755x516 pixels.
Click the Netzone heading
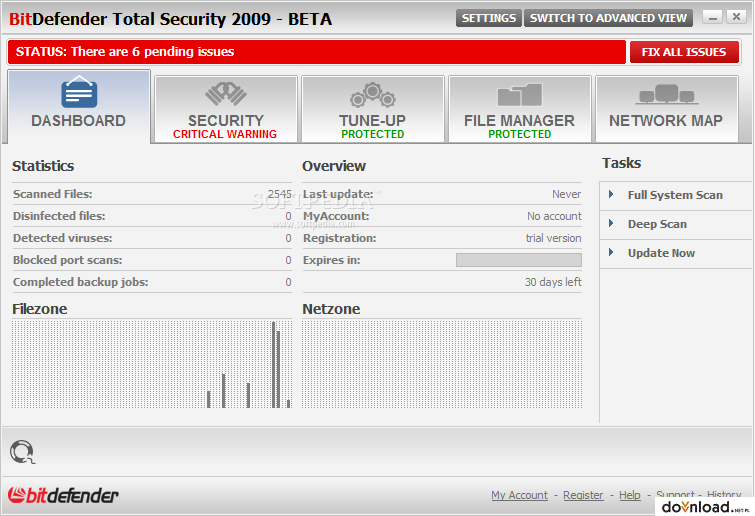click(x=331, y=309)
